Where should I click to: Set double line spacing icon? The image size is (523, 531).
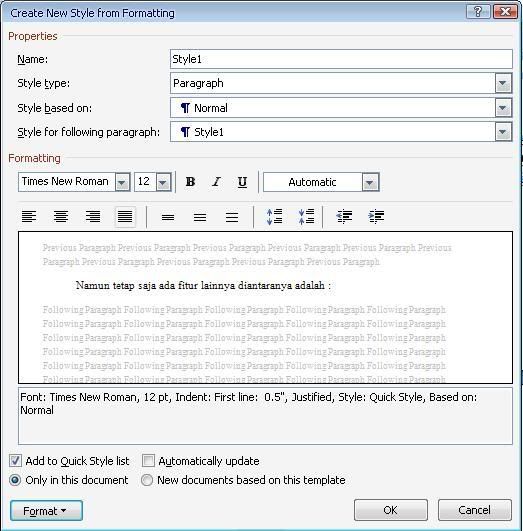[232, 217]
